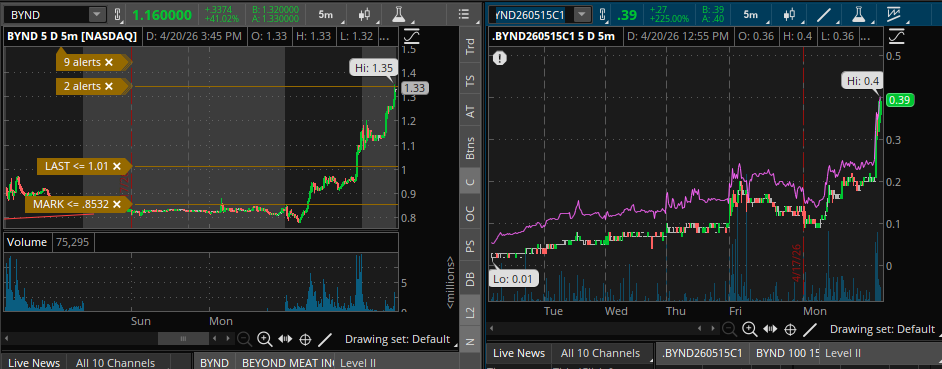Click the Volume study label in left chart

click(26, 242)
